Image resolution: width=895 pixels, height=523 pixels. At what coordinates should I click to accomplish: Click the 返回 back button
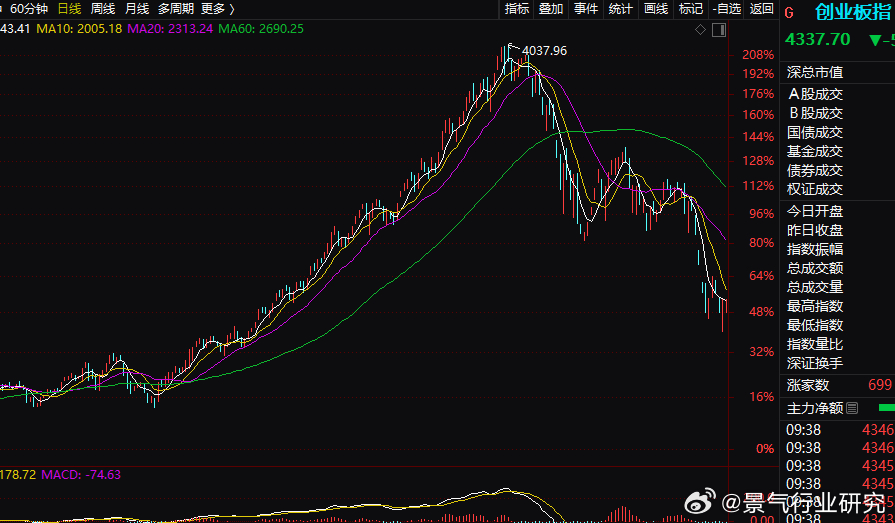point(761,9)
